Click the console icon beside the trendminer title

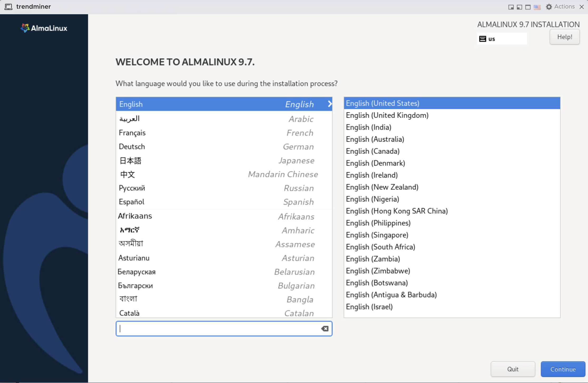[x=8, y=7]
